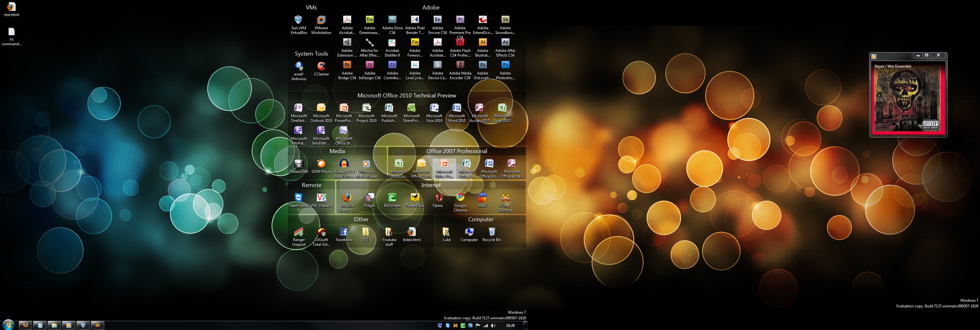The height and width of the screenshot is (330, 980).
Task: Click the volume speaker icon in system tray
Action: click(x=493, y=325)
